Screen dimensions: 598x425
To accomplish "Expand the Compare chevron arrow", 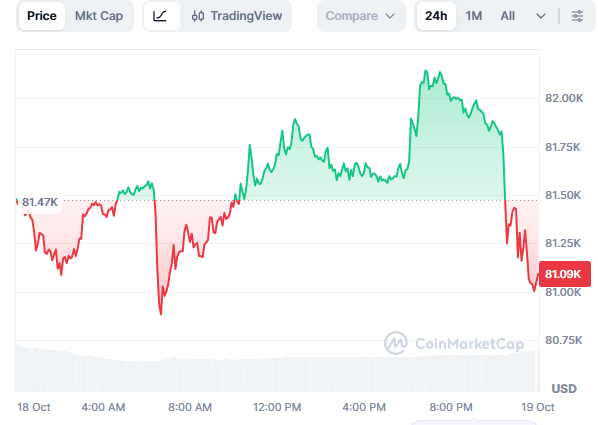I will point(390,16).
